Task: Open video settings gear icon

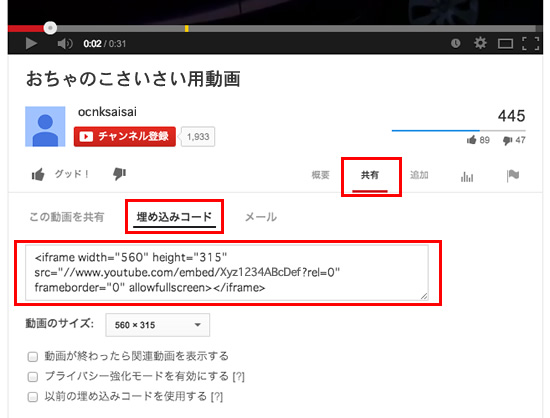Action: 480,43
